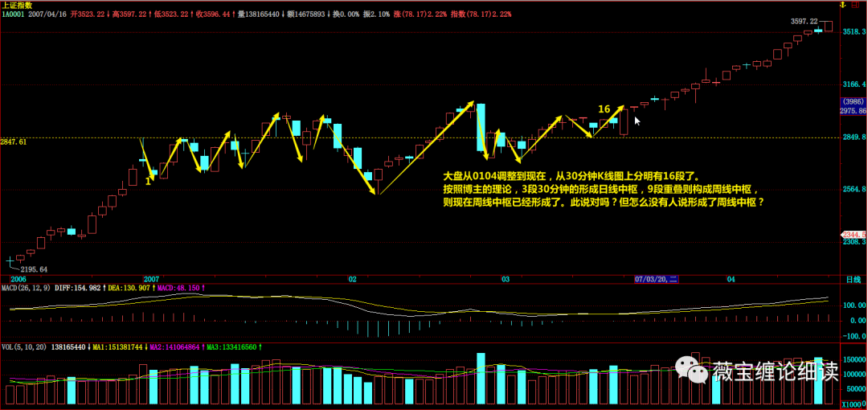Image resolution: width=868 pixels, height=410 pixels.
Task: Click the close price 收3596.44
Action: click(x=212, y=14)
